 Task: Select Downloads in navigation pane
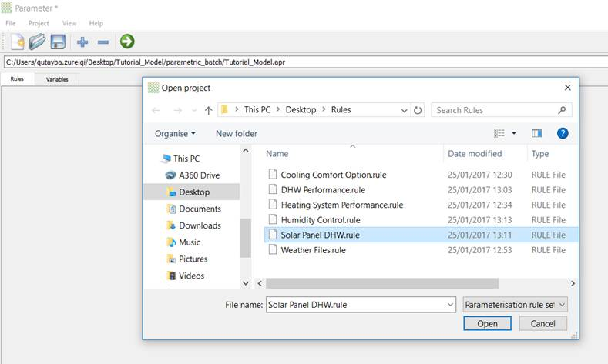(193, 225)
